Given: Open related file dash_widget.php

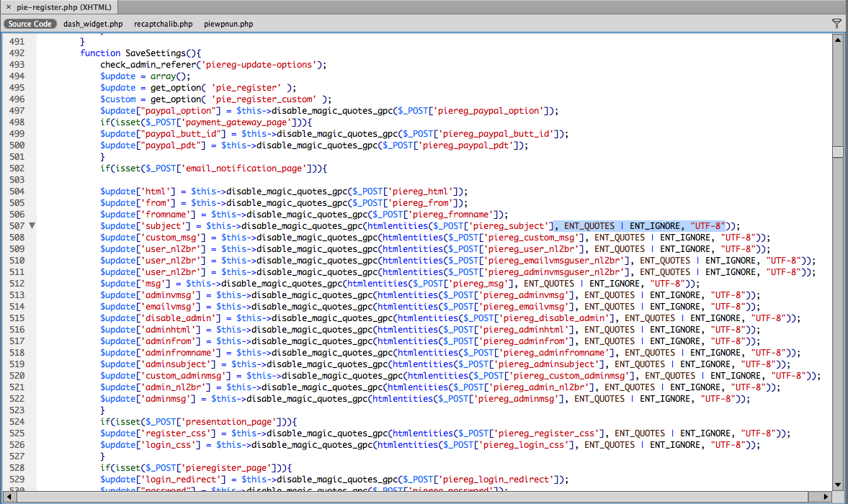Looking at the screenshot, I should [x=93, y=24].
